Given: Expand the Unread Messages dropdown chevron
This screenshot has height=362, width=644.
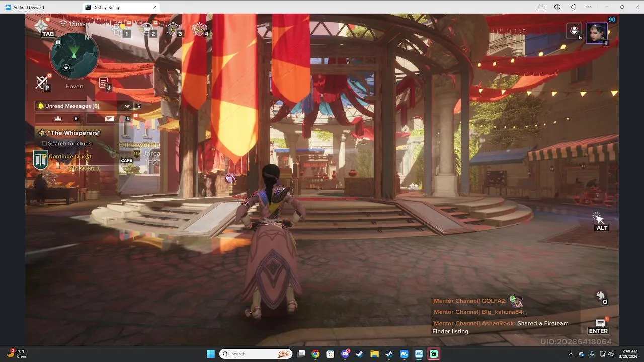Looking at the screenshot, I should click(127, 106).
